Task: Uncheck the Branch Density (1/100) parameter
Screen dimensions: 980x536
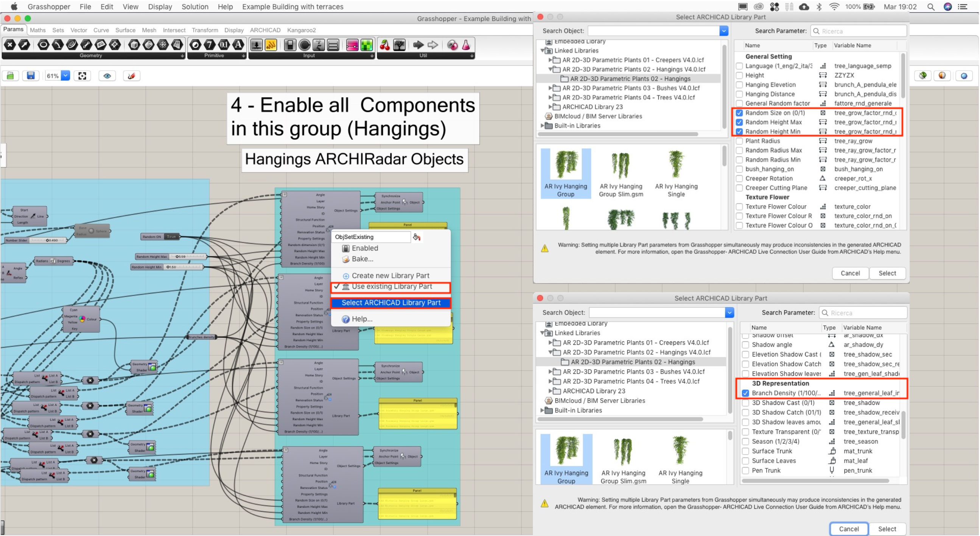Action: (x=745, y=393)
